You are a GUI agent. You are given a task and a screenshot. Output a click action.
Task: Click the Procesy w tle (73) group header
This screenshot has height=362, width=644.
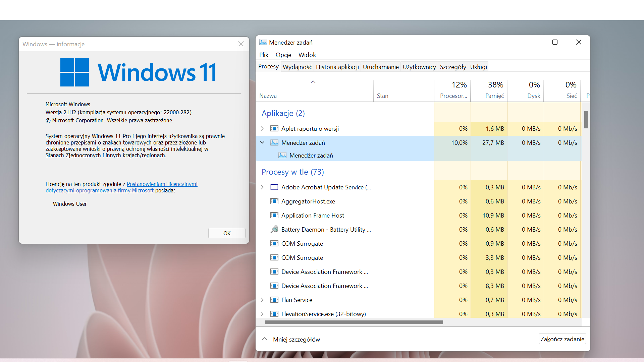click(x=292, y=172)
